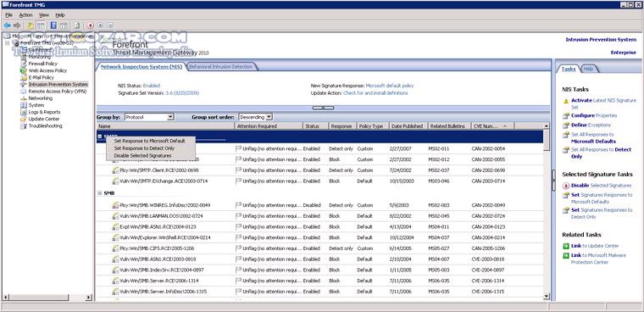Choose Set Response to Detect Only in the context menu
The width and height of the screenshot is (644, 312).
[144, 148]
